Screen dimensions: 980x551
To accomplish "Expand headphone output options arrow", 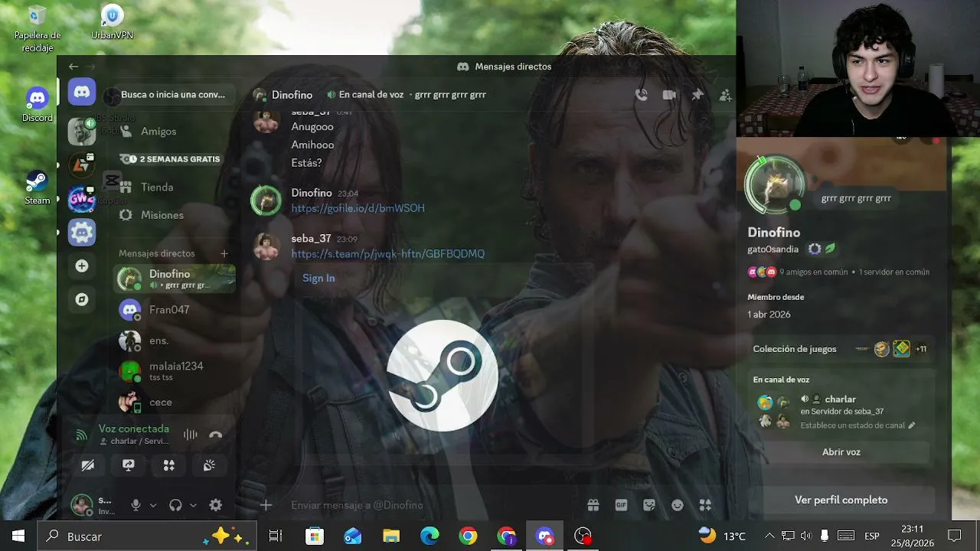I will pyautogui.click(x=193, y=505).
